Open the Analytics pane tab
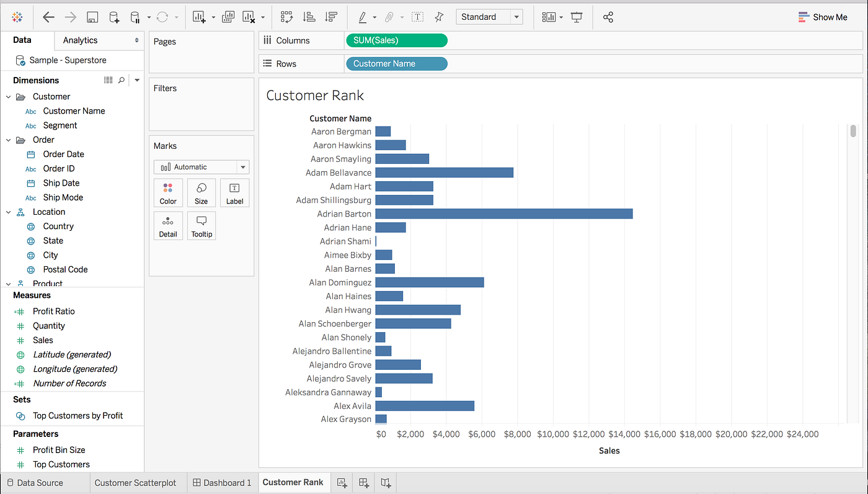The height and width of the screenshot is (494, 868). click(80, 39)
